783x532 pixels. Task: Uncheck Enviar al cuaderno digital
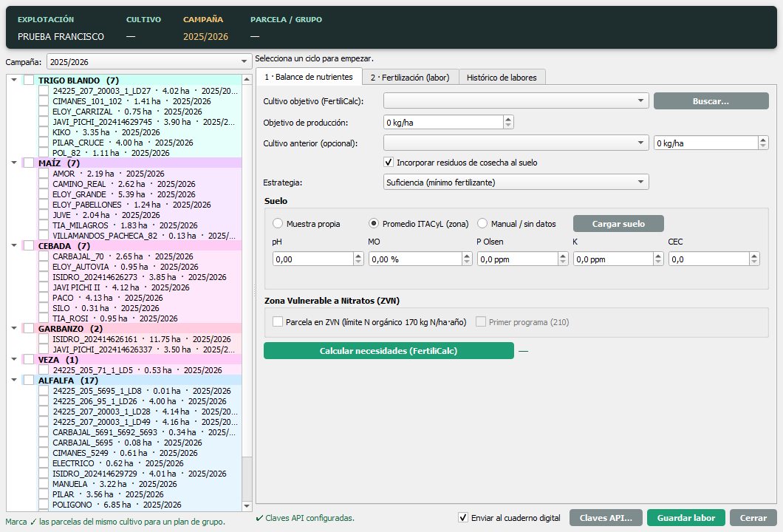[x=463, y=517]
